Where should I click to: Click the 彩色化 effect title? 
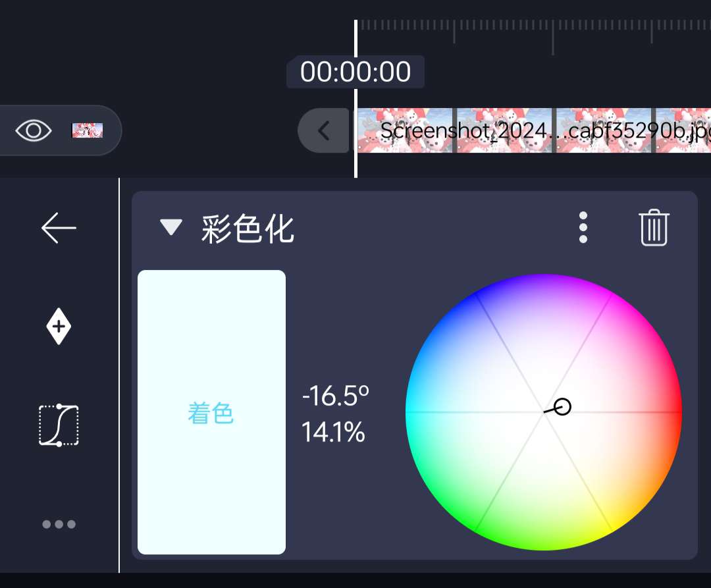(248, 229)
